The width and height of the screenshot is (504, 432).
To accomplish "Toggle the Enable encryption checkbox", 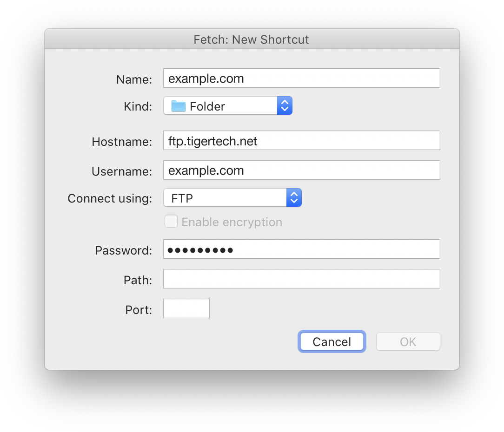I will click(171, 222).
